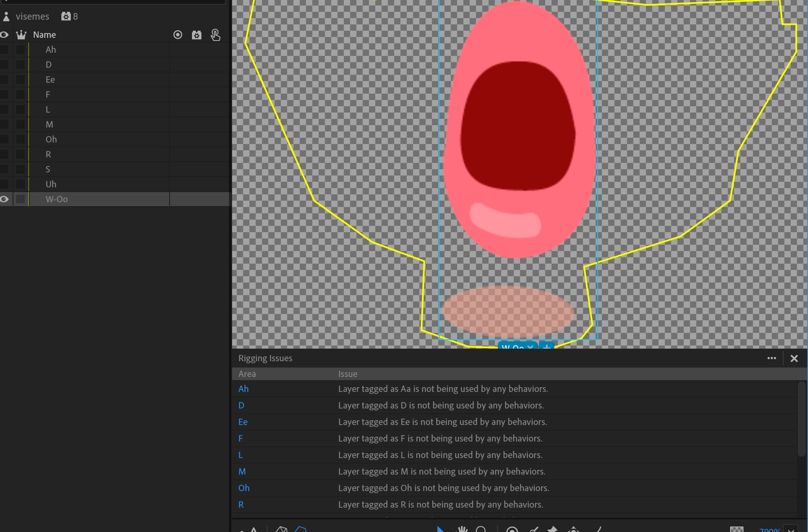808x532 pixels.
Task: Click the Name column header
Action: coord(44,35)
